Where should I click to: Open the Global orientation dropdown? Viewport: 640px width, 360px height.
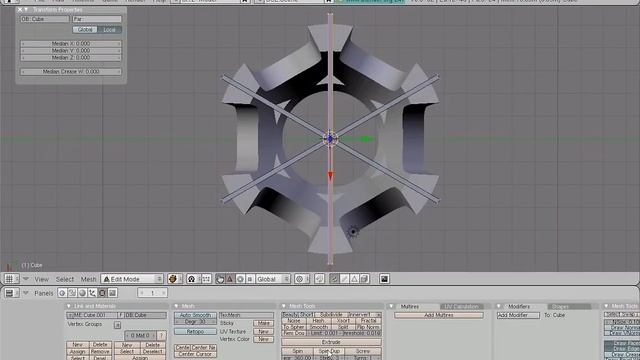pos(273,279)
